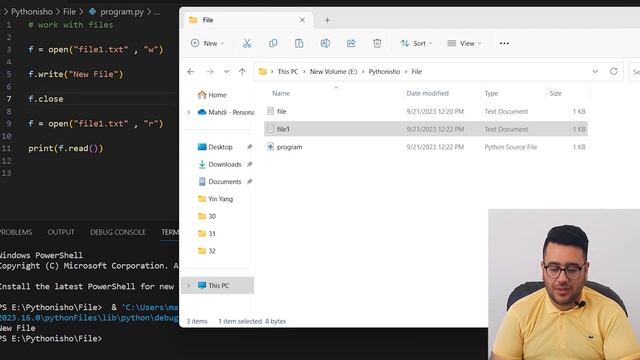
Task: Open folder 32 in the navigation pane
Action: tap(207, 251)
